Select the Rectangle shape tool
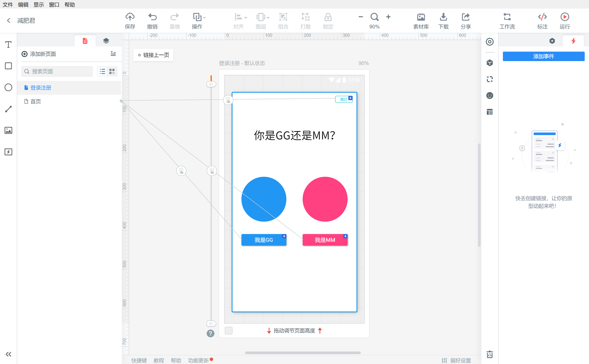Viewport: 589px width, 364px height. click(8, 66)
